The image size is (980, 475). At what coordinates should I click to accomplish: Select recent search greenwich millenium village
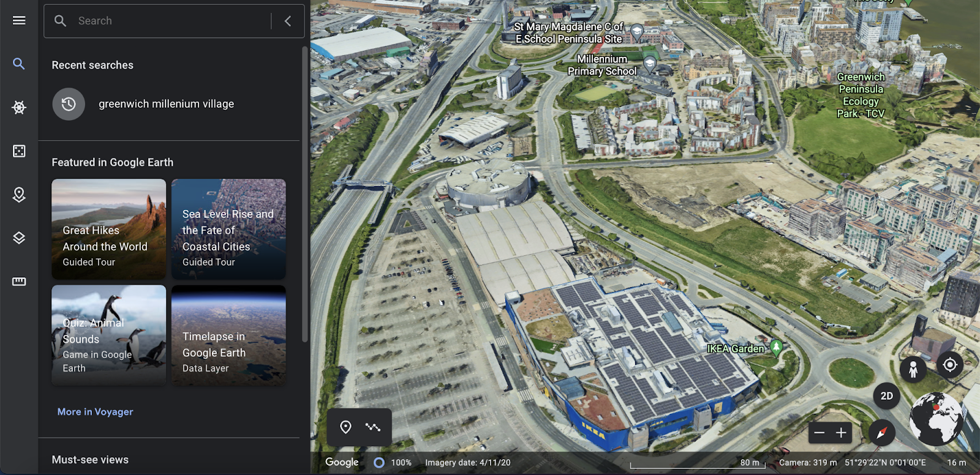pos(169,104)
